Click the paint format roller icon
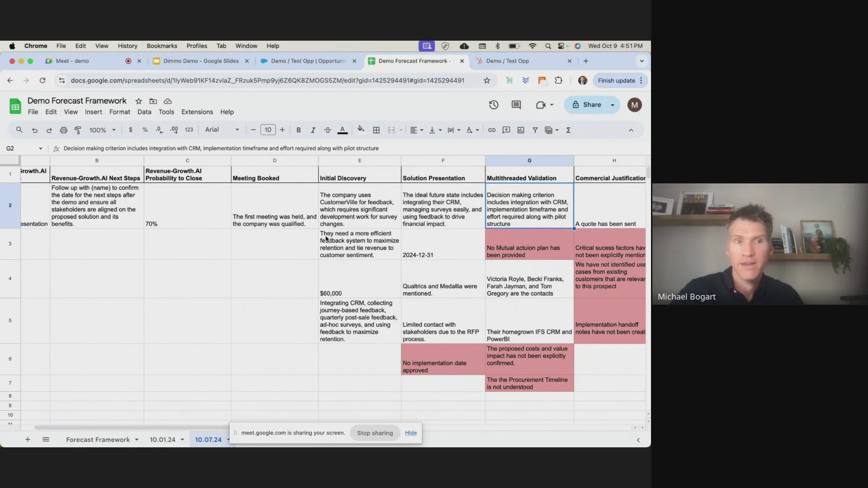 pyautogui.click(x=78, y=130)
